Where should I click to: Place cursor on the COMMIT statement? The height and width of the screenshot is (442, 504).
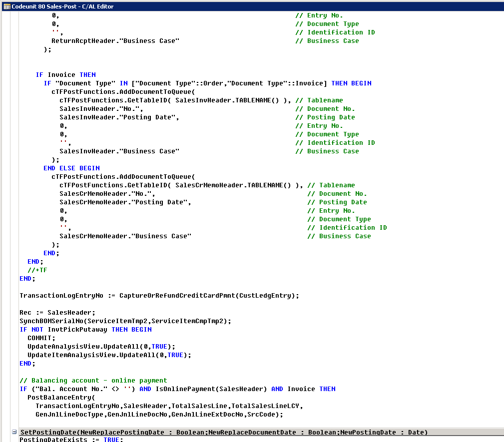(41, 338)
